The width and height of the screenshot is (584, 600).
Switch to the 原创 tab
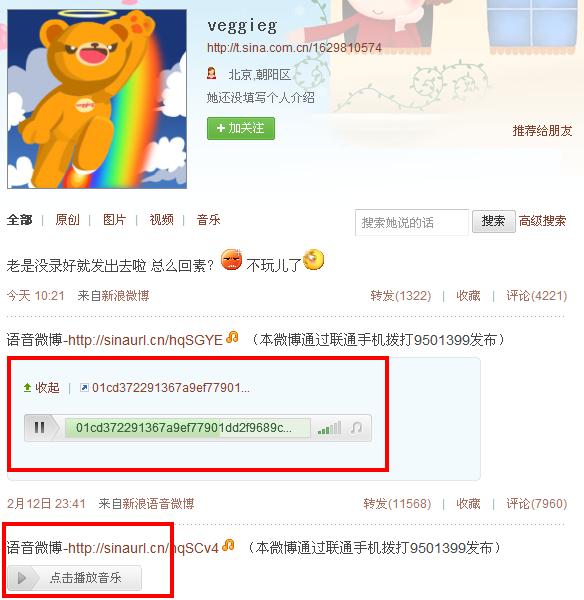(x=67, y=220)
